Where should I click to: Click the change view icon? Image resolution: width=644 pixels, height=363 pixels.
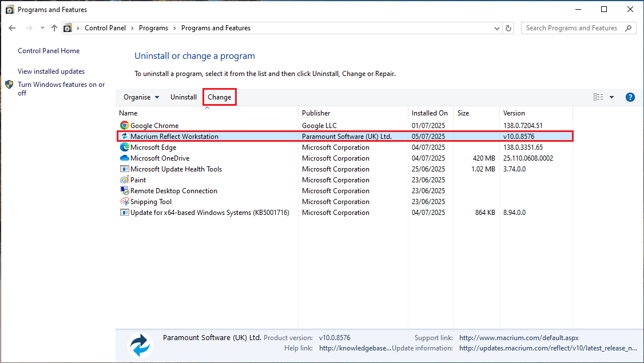(598, 97)
